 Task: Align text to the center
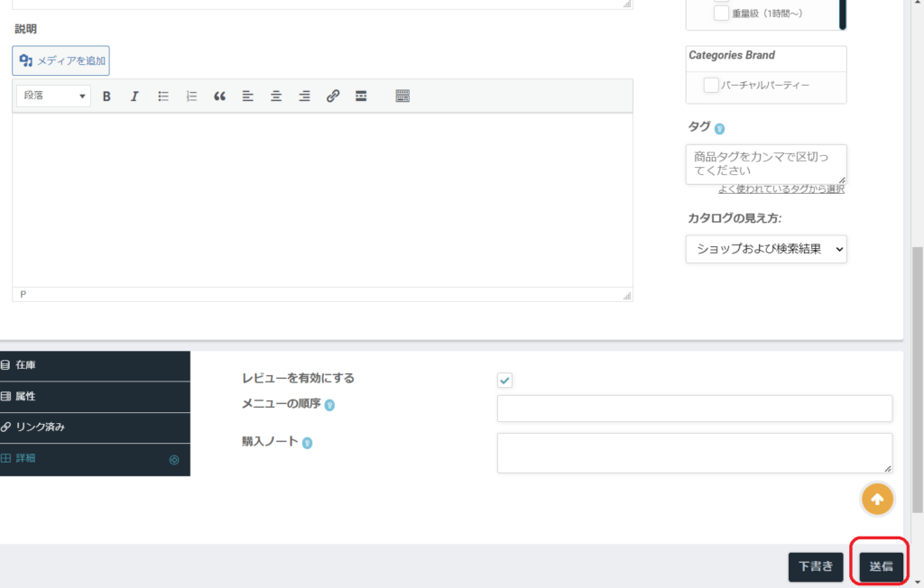pos(276,96)
